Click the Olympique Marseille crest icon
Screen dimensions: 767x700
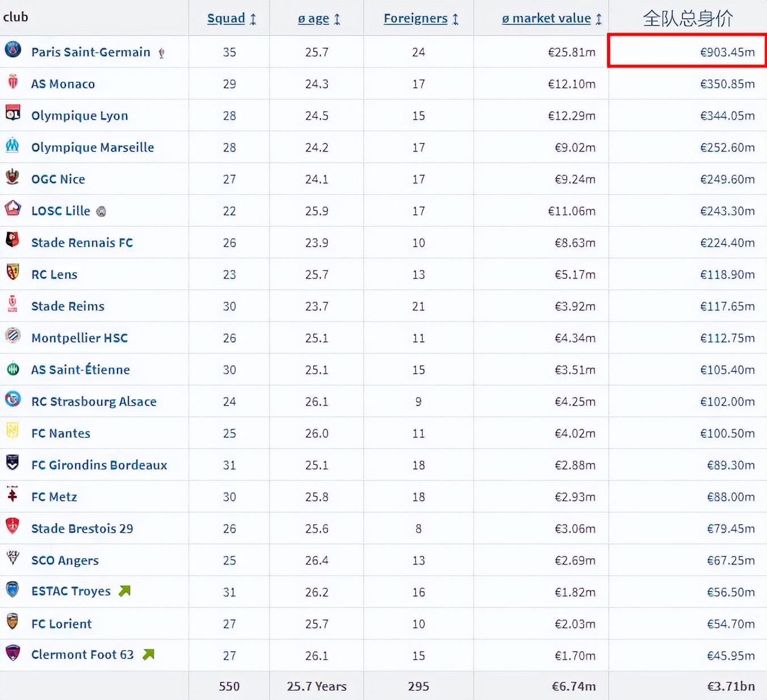pos(12,146)
